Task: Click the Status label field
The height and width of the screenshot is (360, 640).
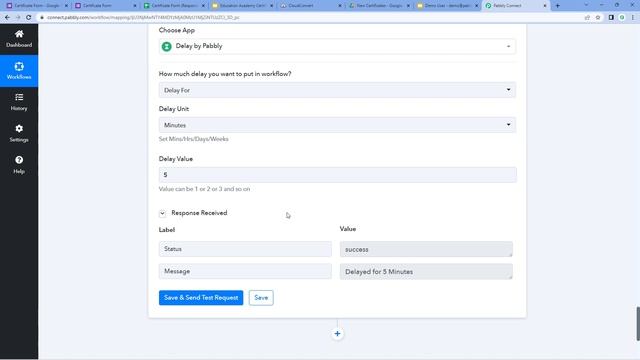Action: (x=245, y=249)
